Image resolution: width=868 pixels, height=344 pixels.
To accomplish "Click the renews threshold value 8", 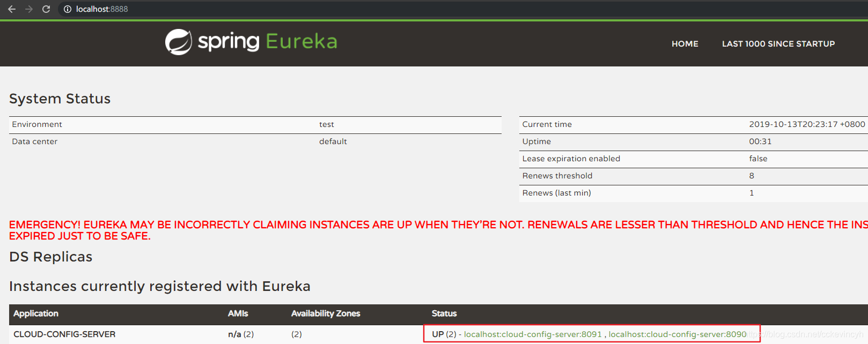I will [752, 176].
